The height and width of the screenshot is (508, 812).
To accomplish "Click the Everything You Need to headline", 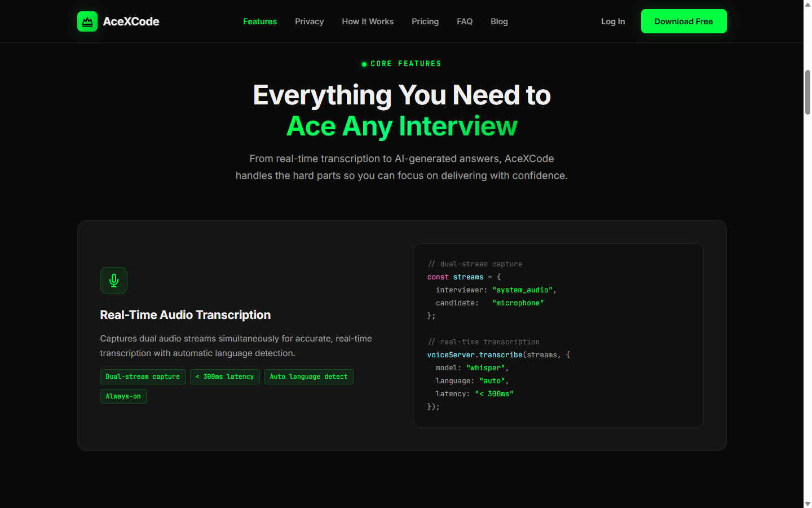I will [x=401, y=95].
